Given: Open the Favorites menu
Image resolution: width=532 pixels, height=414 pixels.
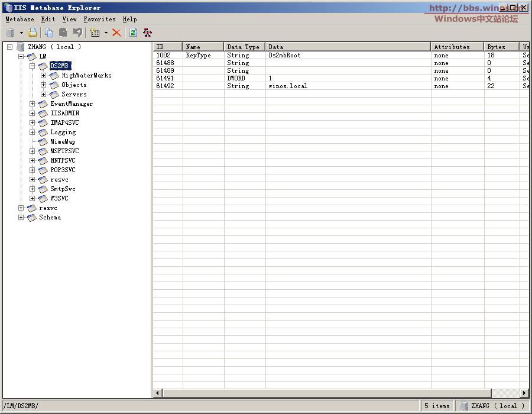Looking at the screenshot, I should tap(99, 19).
